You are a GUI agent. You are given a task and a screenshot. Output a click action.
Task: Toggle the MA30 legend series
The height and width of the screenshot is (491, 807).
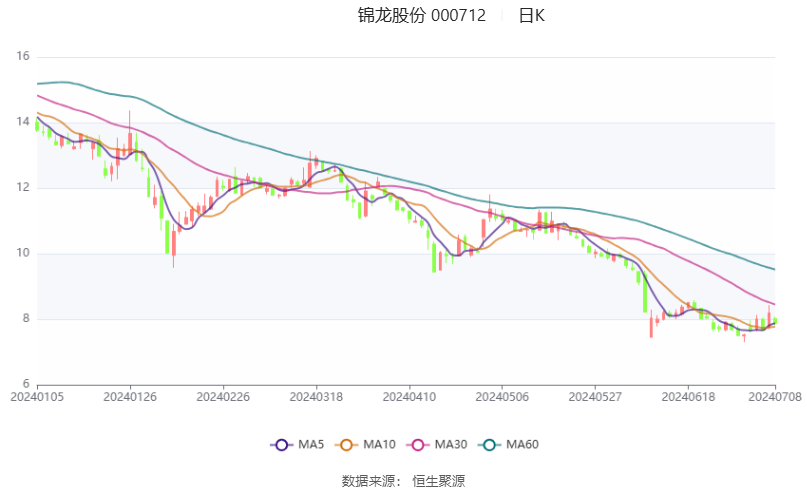tap(436, 445)
